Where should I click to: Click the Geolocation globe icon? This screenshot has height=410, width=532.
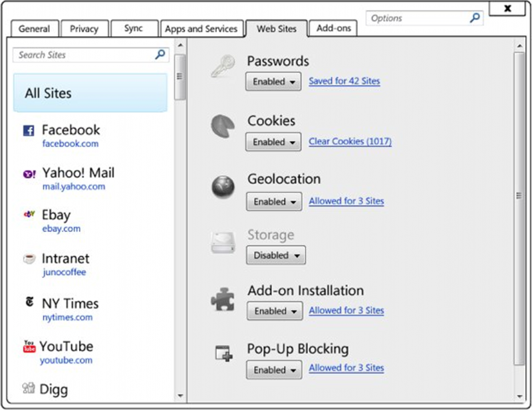tap(223, 187)
